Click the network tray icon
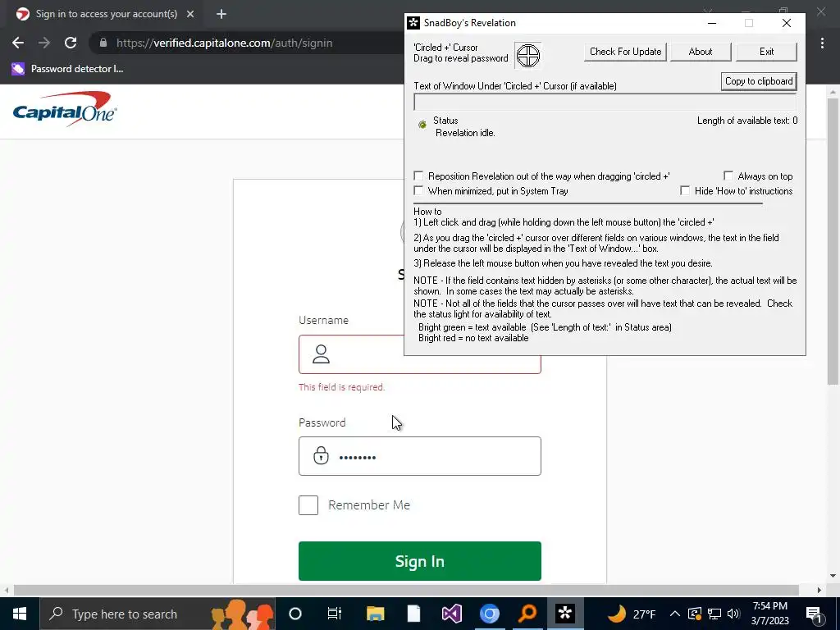840x630 pixels. point(714,614)
